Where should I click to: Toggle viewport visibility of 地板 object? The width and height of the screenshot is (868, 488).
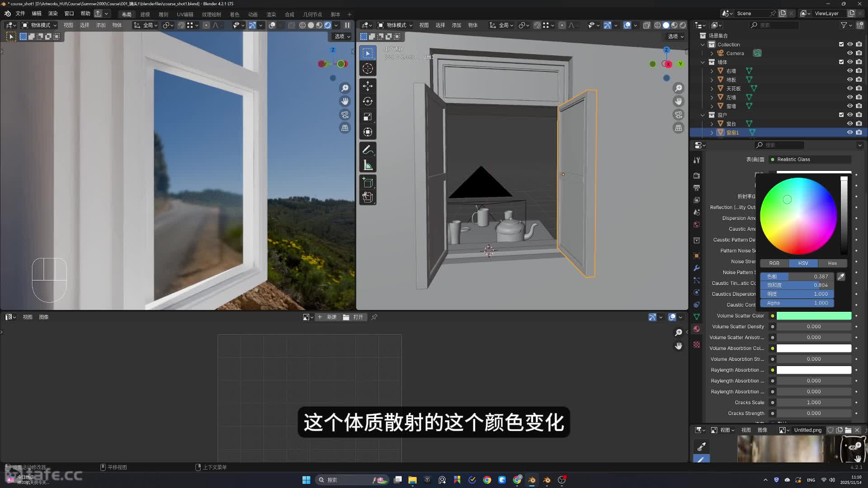coord(850,80)
